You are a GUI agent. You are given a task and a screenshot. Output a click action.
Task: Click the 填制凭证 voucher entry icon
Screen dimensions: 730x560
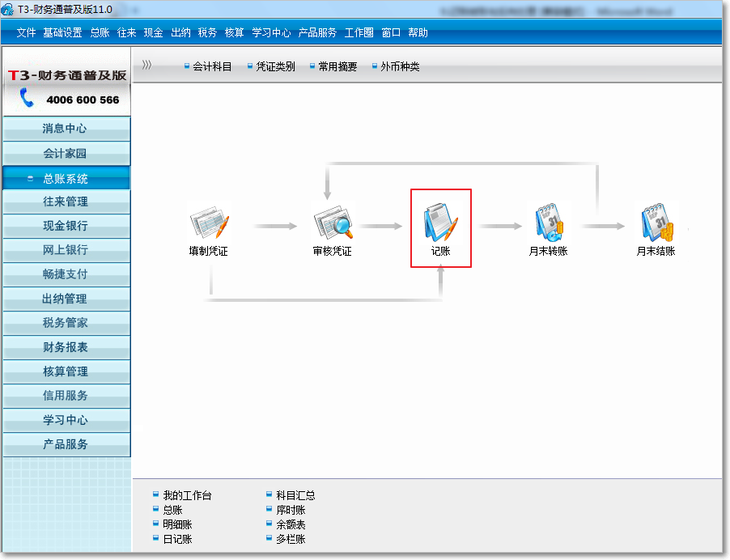tap(209, 223)
